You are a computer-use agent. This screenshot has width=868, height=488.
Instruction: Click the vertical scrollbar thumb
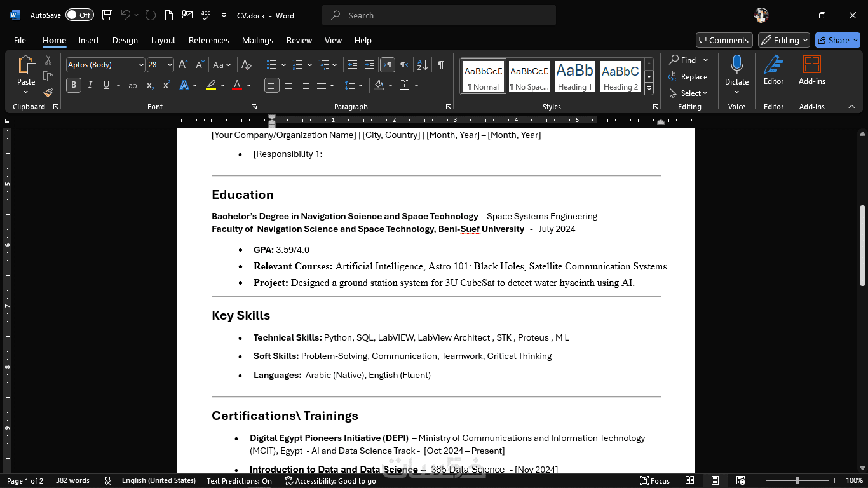pos(862,245)
